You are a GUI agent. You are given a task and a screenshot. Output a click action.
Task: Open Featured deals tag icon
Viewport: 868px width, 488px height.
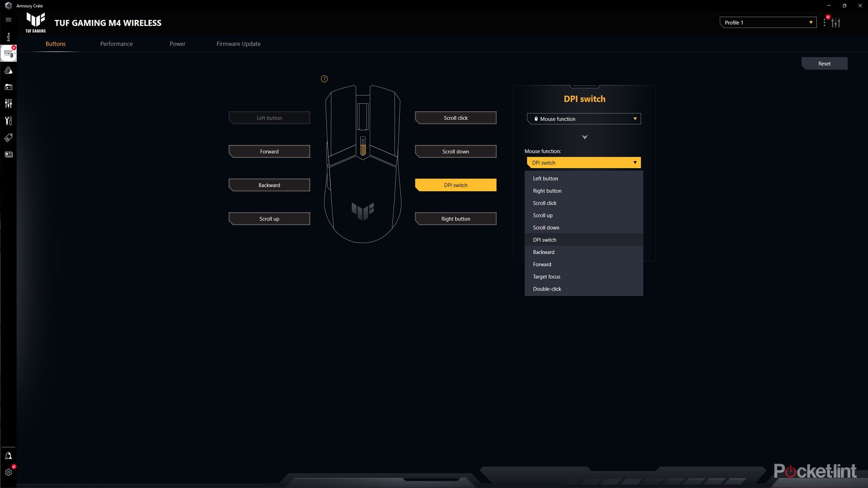(x=8, y=138)
